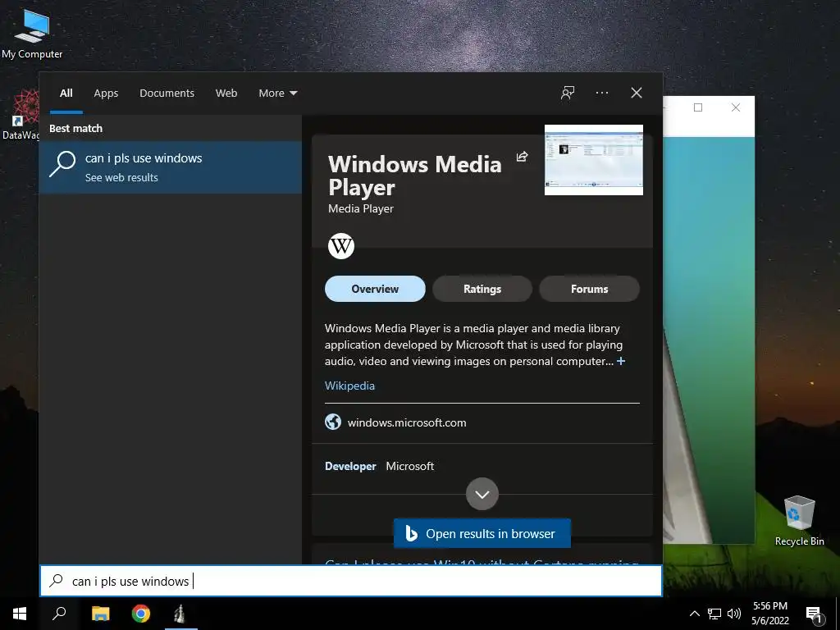Viewport: 840px width, 630px height.
Task: Open the Windows Start menu
Action: (x=20, y=614)
